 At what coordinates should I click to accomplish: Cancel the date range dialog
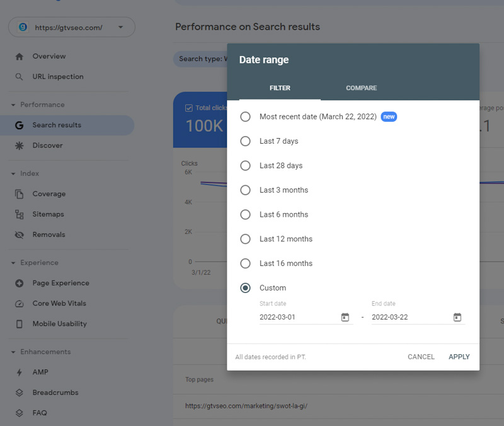pos(421,357)
